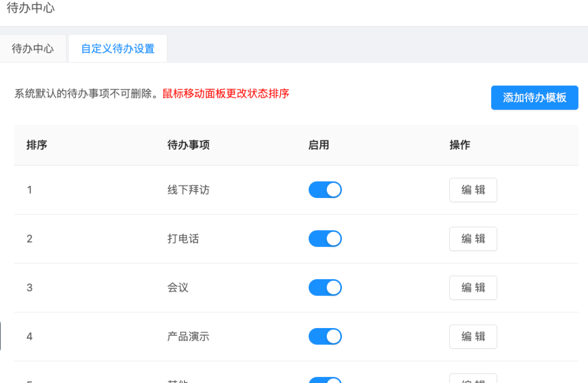The image size is (588, 383).
Task: Select the 启用 column header
Action: pos(318,145)
